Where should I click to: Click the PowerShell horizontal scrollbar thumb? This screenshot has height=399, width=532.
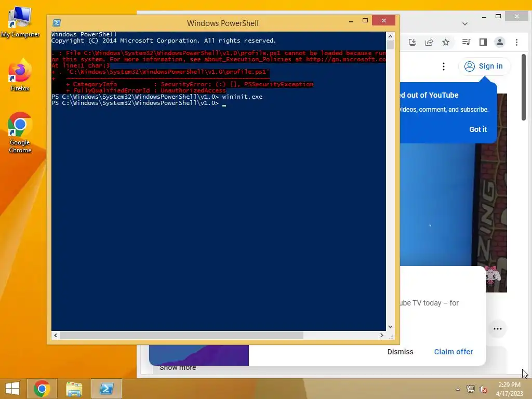coord(181,336)
